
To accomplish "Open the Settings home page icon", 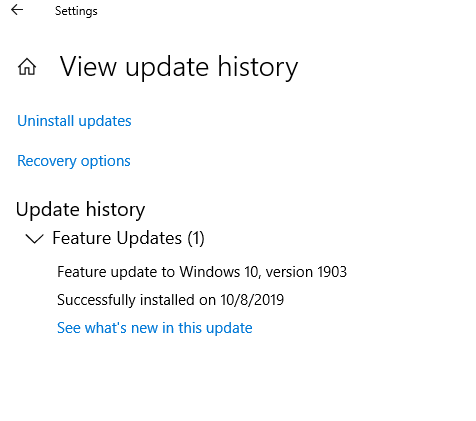I will (x=27, y=67).
